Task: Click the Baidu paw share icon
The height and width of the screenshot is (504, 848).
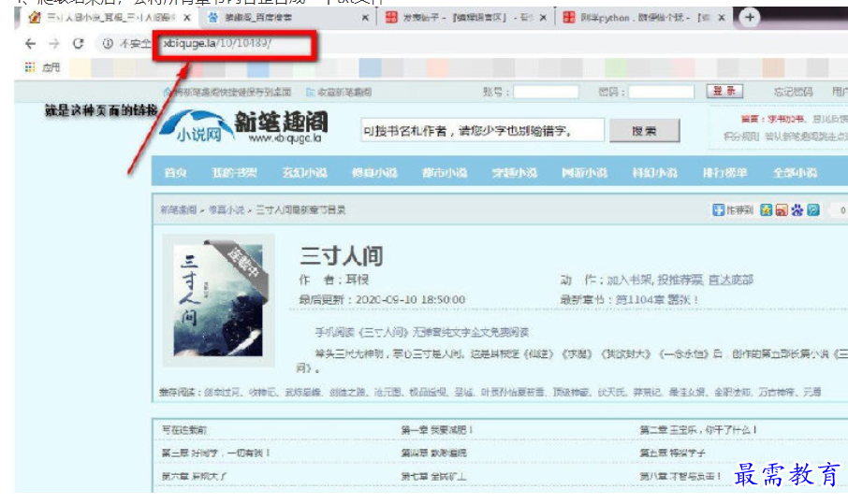Action: [797, 210]
